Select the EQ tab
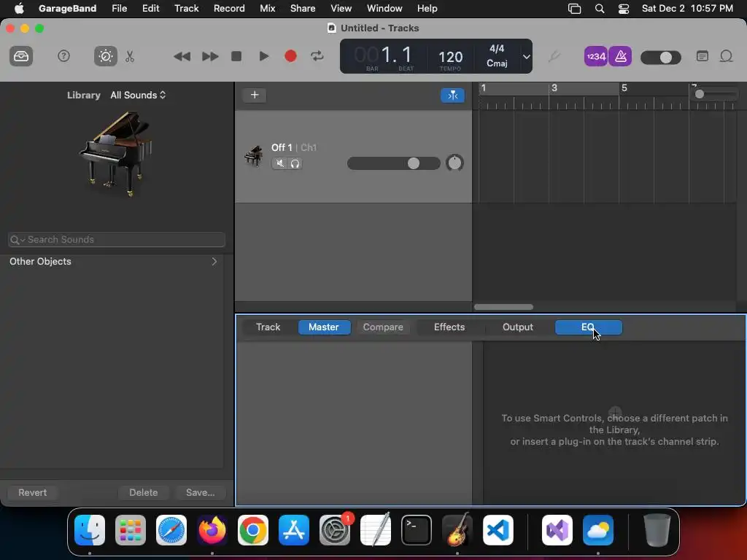This screenshot has height=560, width=747. coord(589,327)
